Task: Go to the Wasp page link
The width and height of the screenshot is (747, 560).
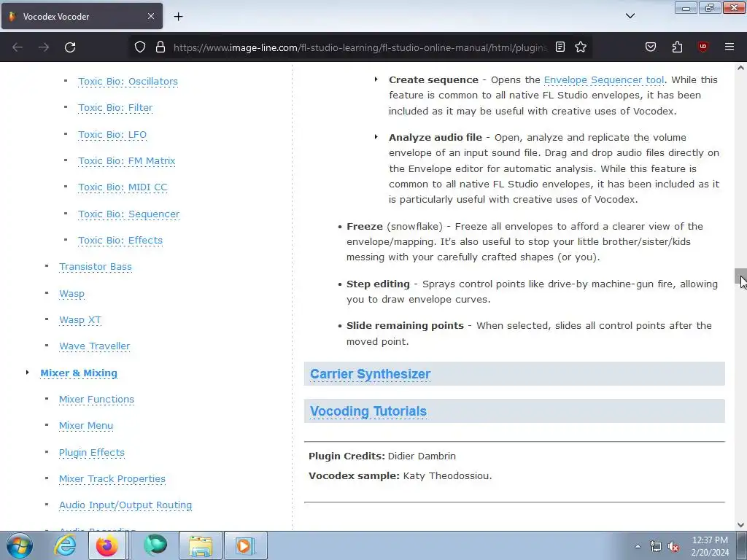Action: click(x=71, y=294)
